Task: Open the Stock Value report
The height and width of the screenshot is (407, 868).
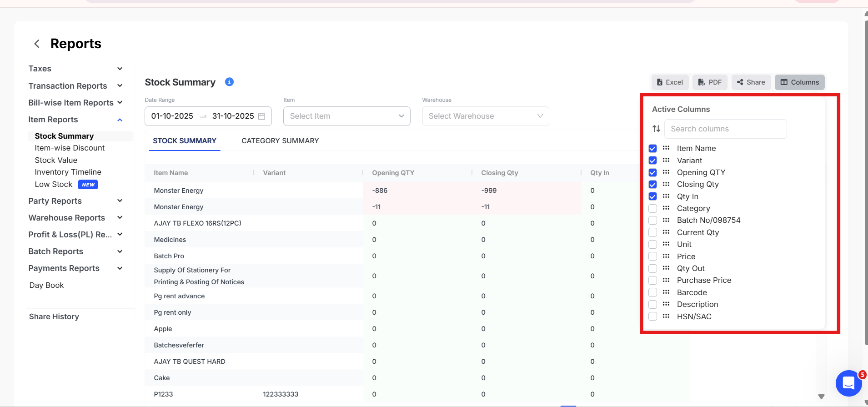Action: 56,160
